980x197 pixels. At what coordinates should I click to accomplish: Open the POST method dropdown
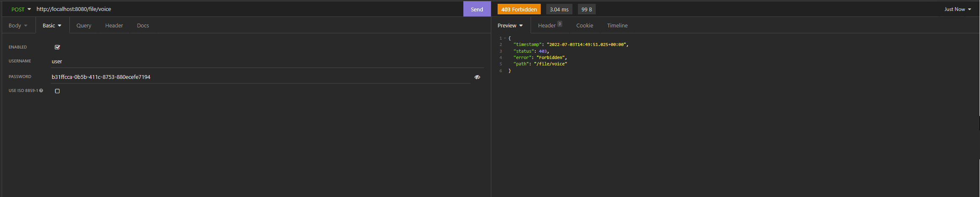[x=21, y=9]
